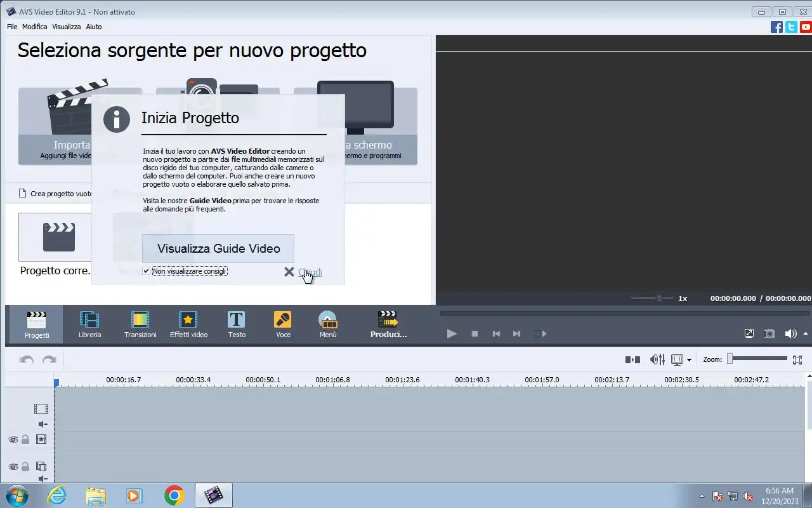Fit timeline to window zoom icon
The width and height of the screenshot is (812, 508).
[797, 359]
